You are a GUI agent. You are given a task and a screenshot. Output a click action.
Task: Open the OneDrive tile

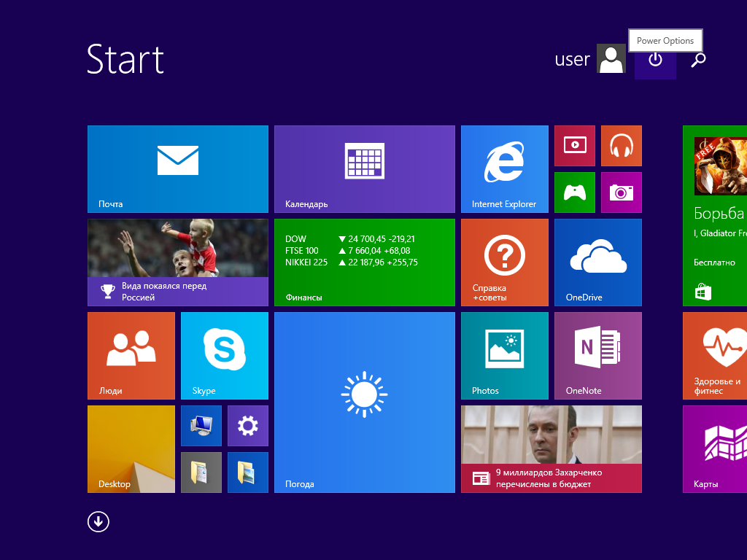coord(598,262)
